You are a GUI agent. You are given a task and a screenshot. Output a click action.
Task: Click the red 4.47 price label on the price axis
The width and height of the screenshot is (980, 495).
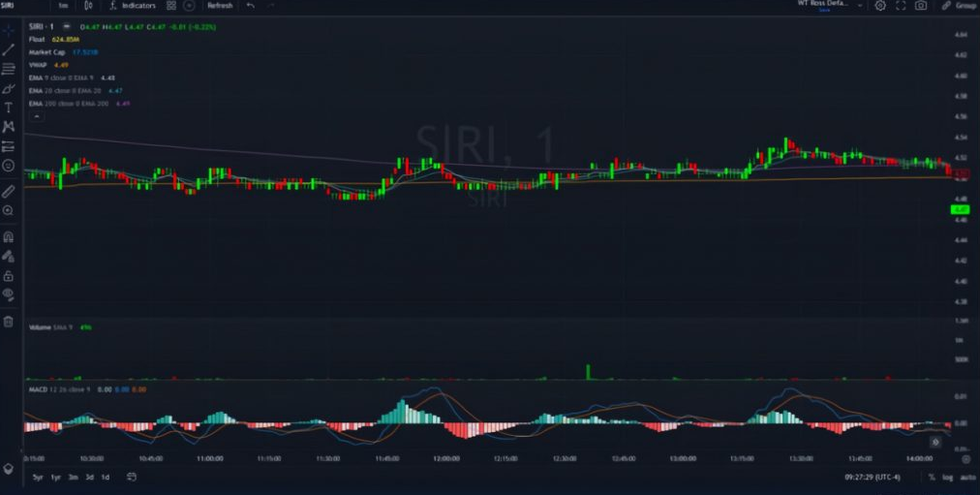coord(962,173)
